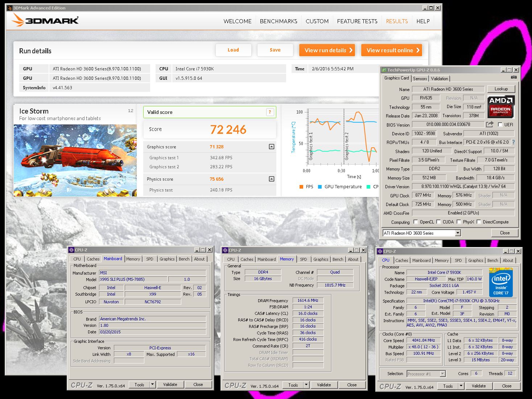
Task: Open the valid score help question icon
Action: tap(270, 112)
